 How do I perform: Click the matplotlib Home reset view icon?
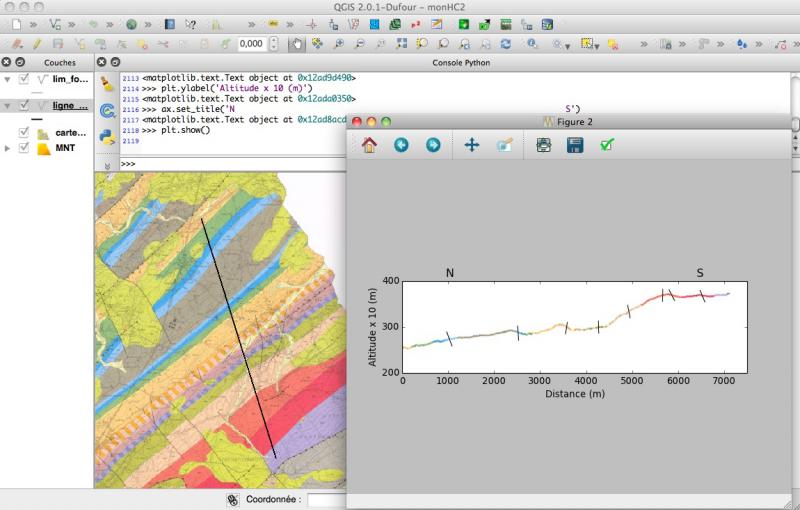tap(369, 145)
